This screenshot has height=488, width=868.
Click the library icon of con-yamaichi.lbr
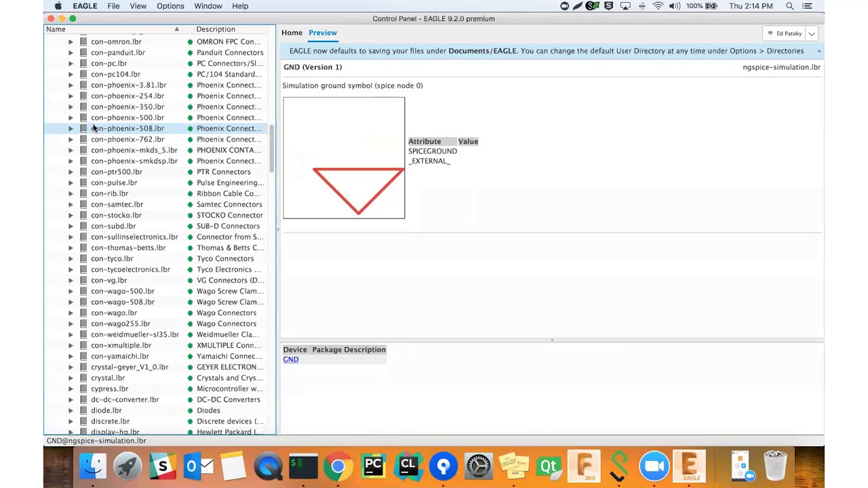[x=83, y=356]
